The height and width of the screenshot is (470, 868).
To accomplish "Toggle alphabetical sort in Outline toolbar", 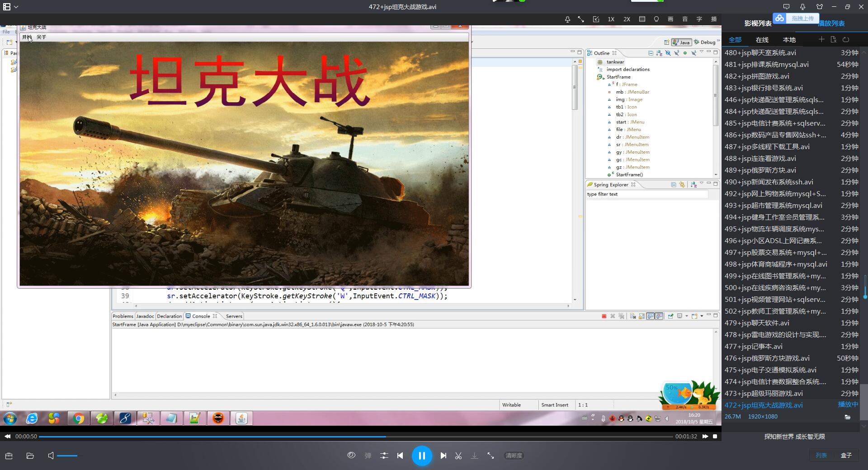I will click(x=659, y=53).
